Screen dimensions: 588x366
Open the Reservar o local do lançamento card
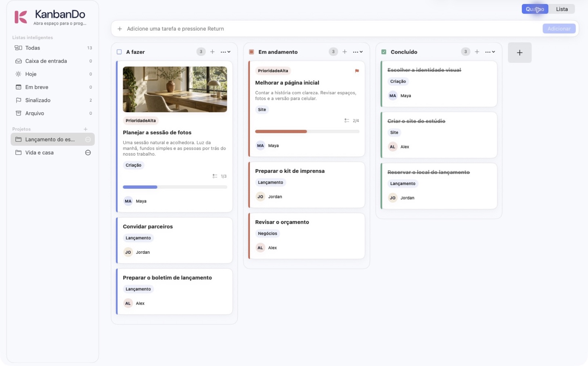(439, 186)
